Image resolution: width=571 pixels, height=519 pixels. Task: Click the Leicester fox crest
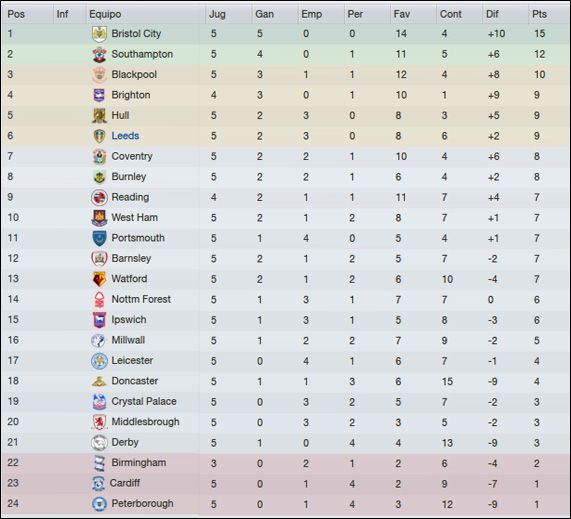[99, 361]
